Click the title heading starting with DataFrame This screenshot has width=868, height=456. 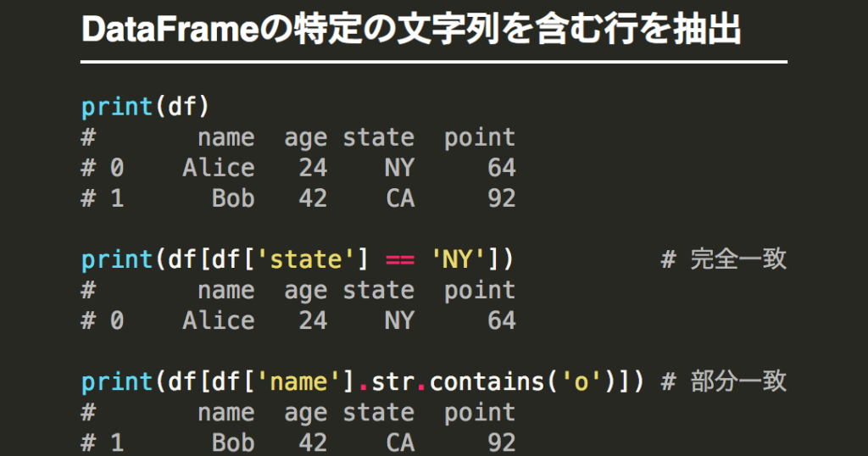click(x=411, y=31)
